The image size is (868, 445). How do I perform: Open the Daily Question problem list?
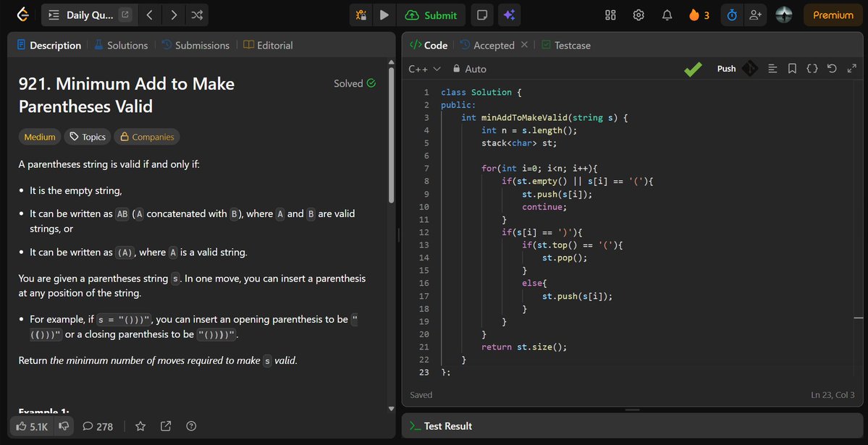click(x=83, y=15)
